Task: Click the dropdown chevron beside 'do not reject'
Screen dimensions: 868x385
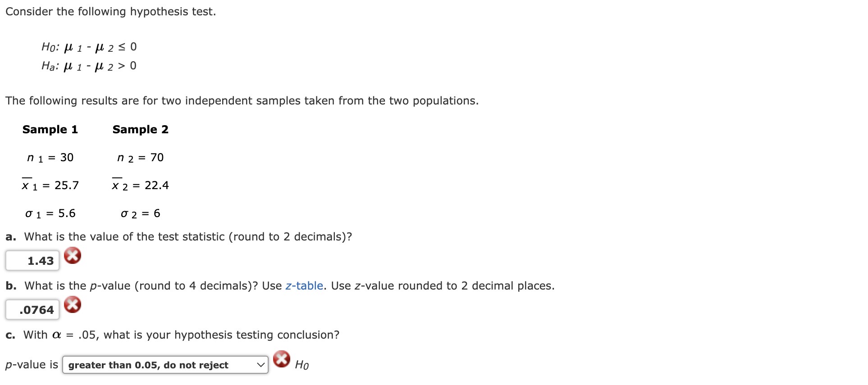Action: pos(260,365)
